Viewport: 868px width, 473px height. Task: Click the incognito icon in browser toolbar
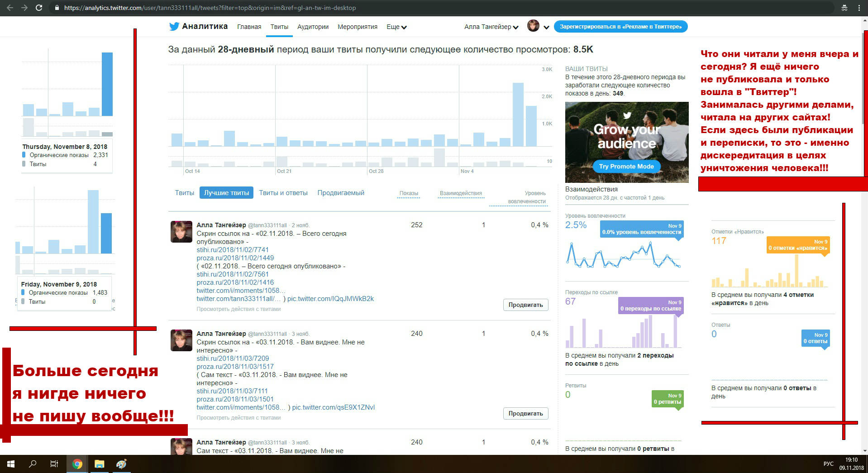pos(844,8)
